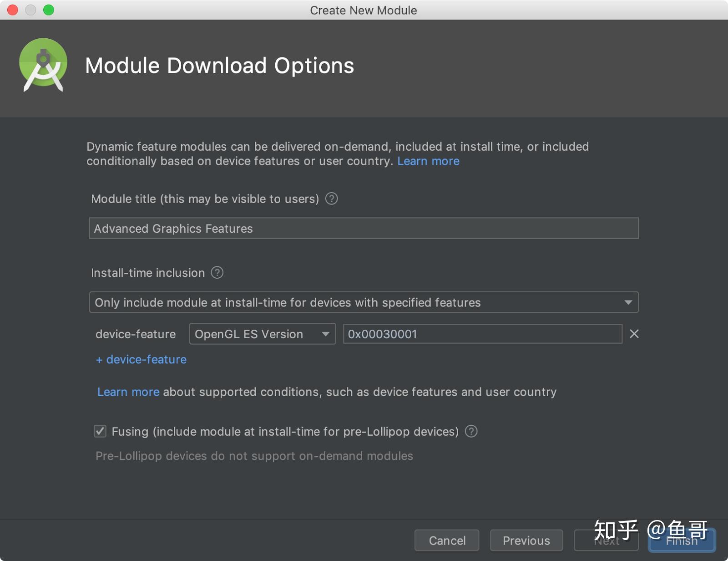
Task: Remove the OpenGL ES Version device-feature row
Action: (634, 334)
